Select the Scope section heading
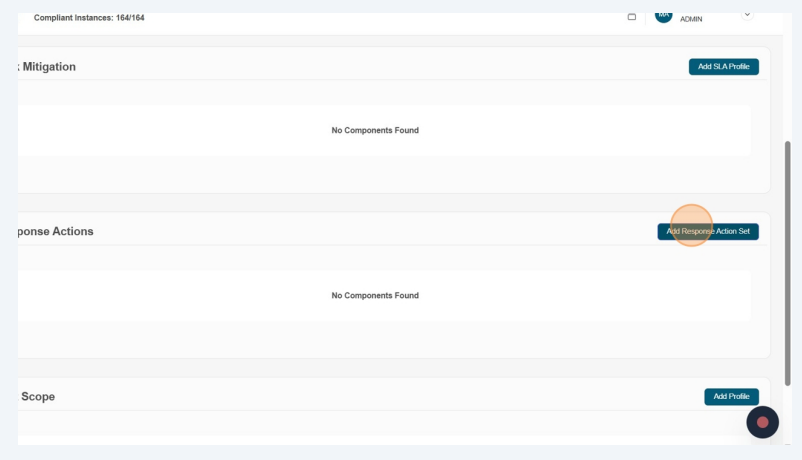 coord(38,397)
